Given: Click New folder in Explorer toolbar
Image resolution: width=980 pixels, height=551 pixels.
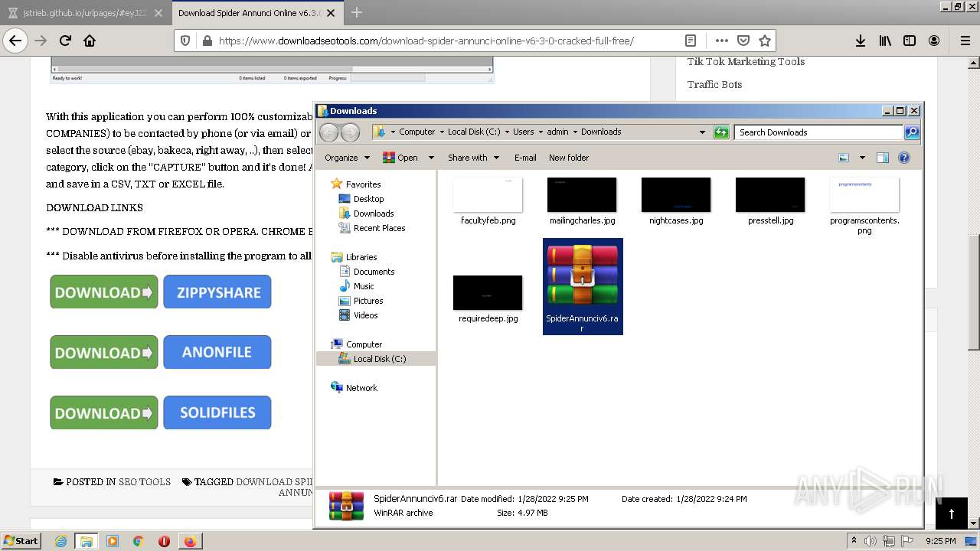Looking at the screenshot, I should 569,158.
